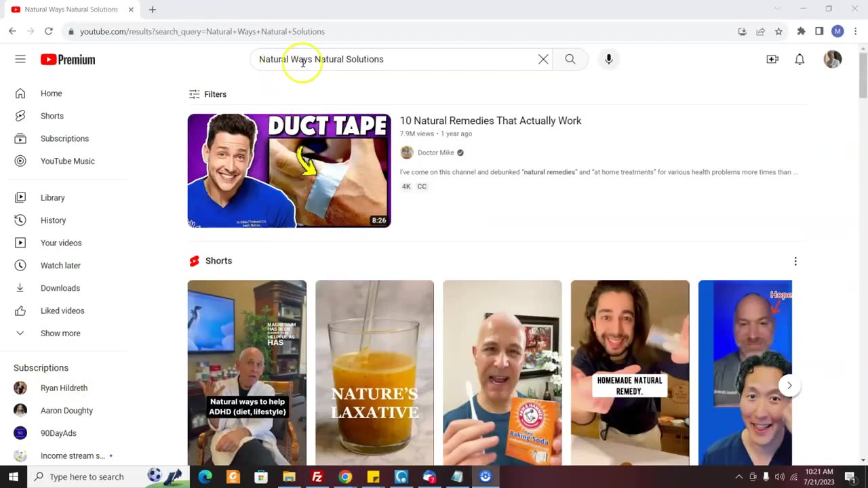Open Microsoft Edge from the taskbar
The width and height of the screenshot is (868, 488).
pos(205,476)
